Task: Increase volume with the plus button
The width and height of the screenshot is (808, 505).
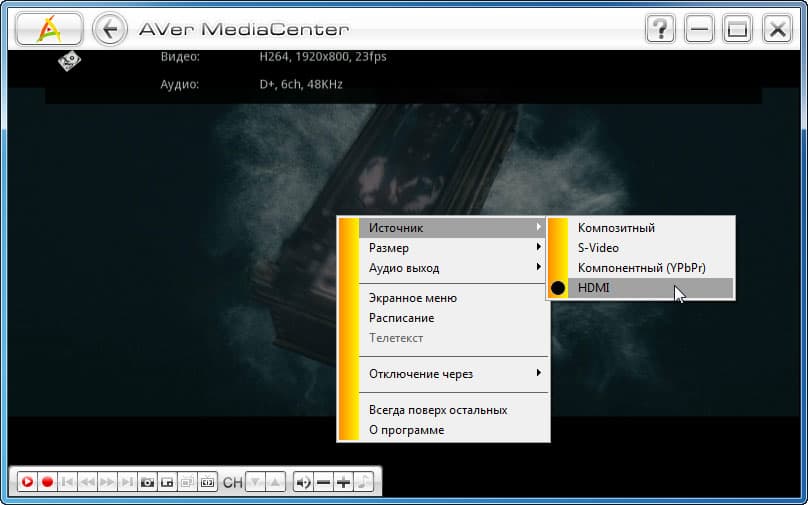Action: [343, 482]
